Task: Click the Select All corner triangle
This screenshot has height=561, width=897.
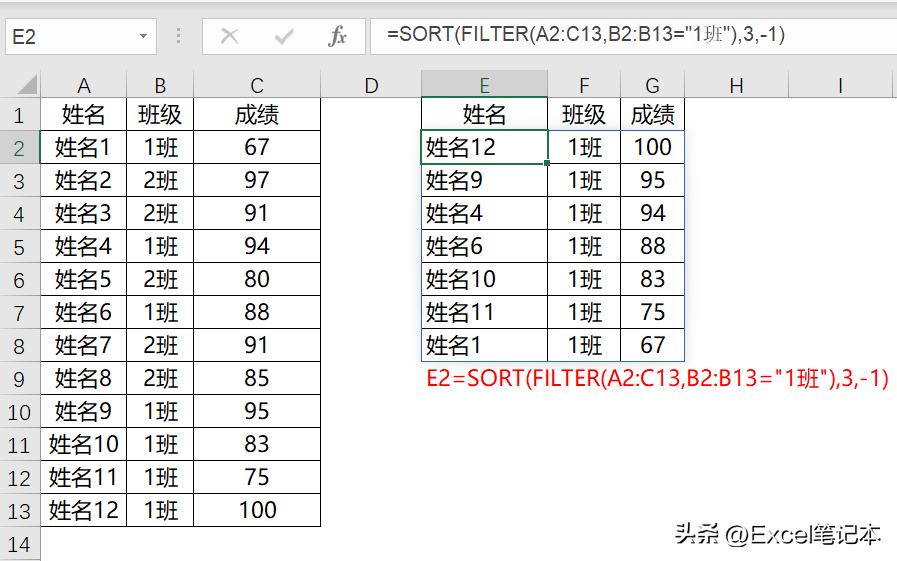Action: tap(27, 84)
